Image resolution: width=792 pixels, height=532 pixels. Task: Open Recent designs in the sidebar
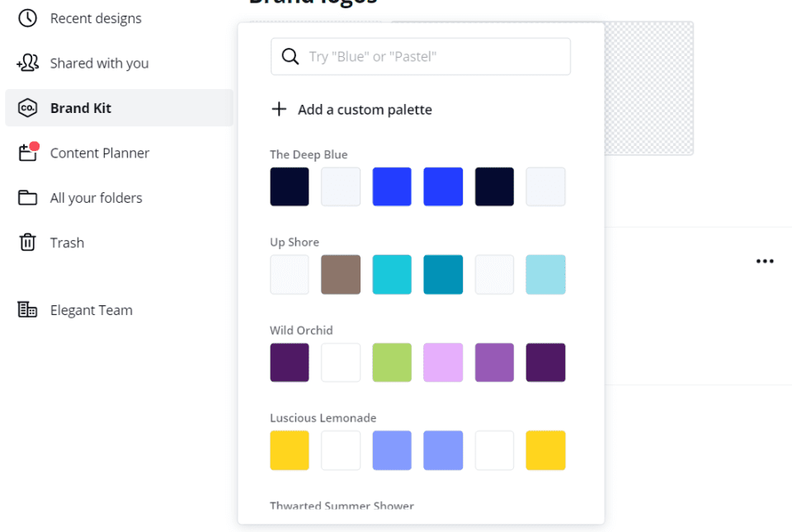97,17
